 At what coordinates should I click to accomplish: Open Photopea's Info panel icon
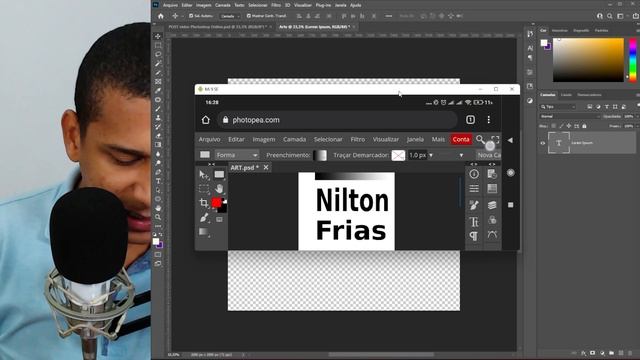474,173
